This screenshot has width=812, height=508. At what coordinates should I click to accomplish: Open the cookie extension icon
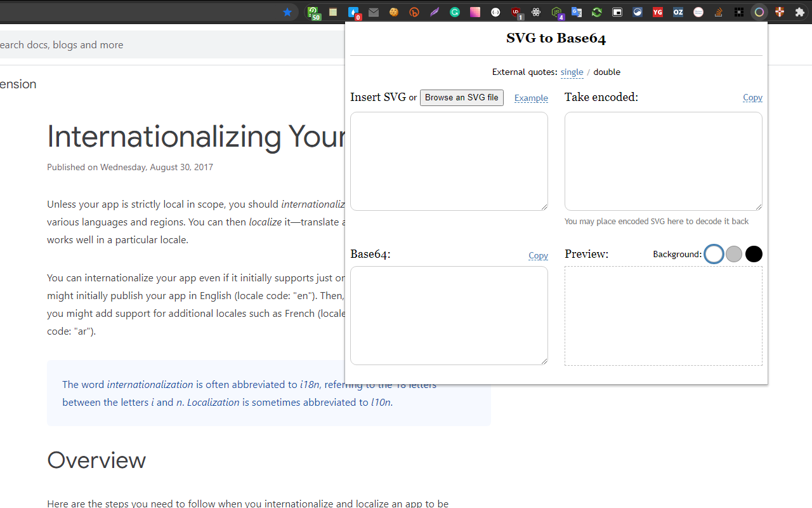(394, 12)
